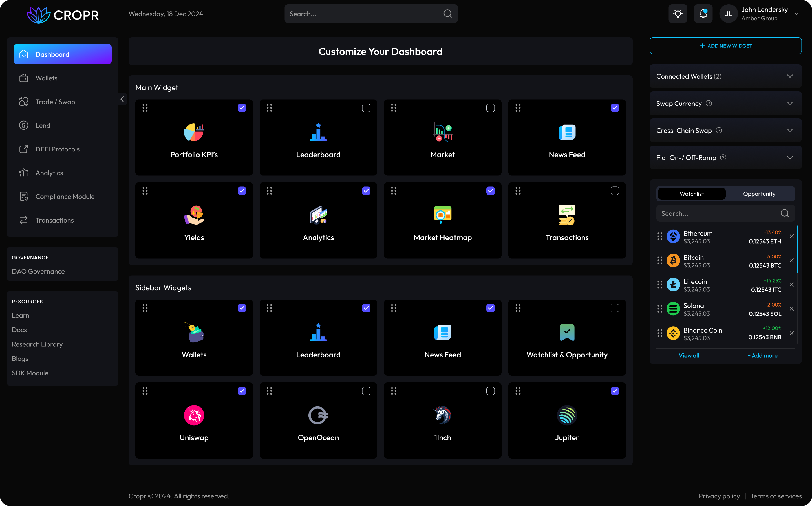Open Trade / Swap in the menu
The image size is (812, 506).
point(63,102)
